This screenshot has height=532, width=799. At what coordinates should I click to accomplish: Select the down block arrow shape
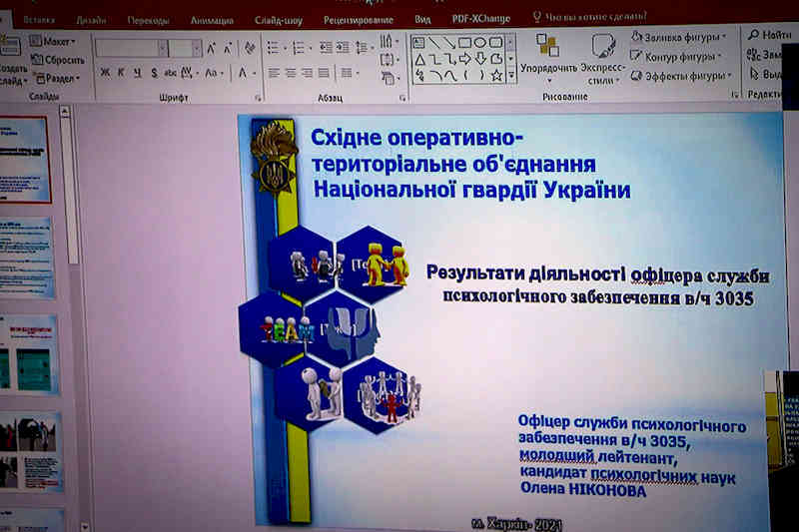point(480,59)
